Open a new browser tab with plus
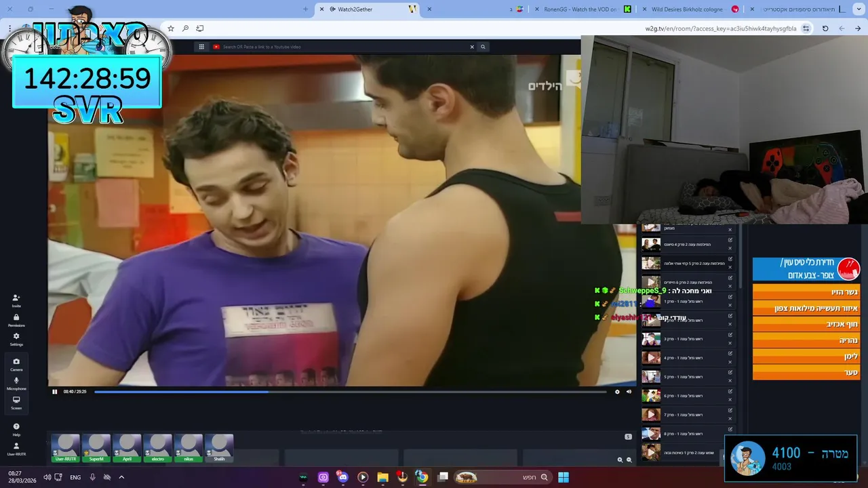Viewport: 868px width, 488px height. click(x=306, y=9)
